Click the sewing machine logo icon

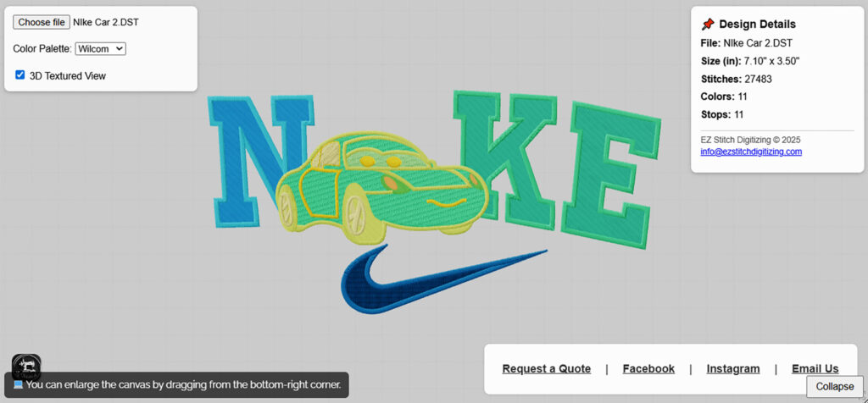point(26,366)
